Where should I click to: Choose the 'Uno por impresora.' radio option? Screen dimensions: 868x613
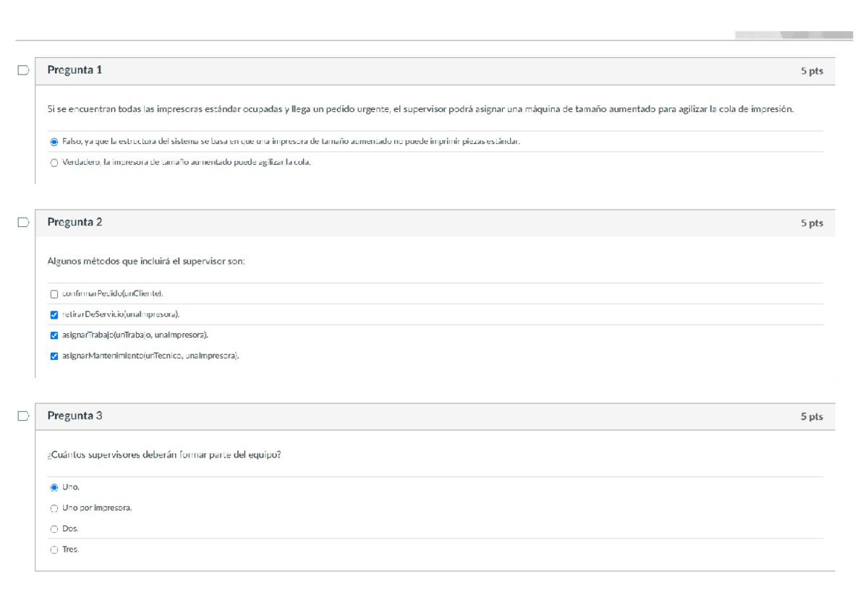click(x=54, y=508)
